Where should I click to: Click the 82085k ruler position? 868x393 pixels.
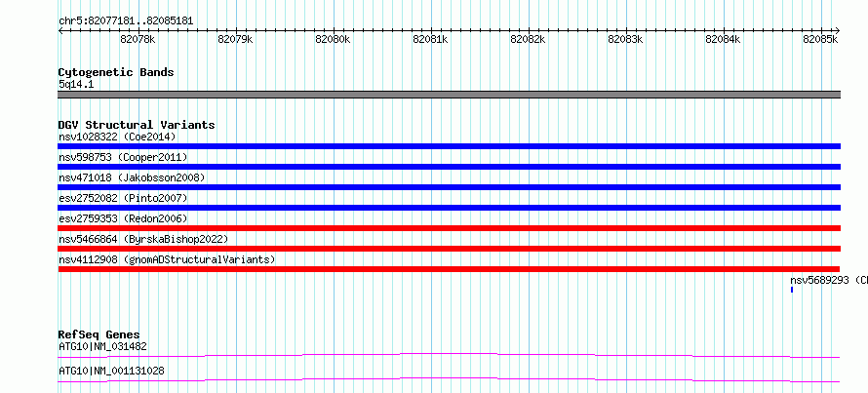(820, 40)
